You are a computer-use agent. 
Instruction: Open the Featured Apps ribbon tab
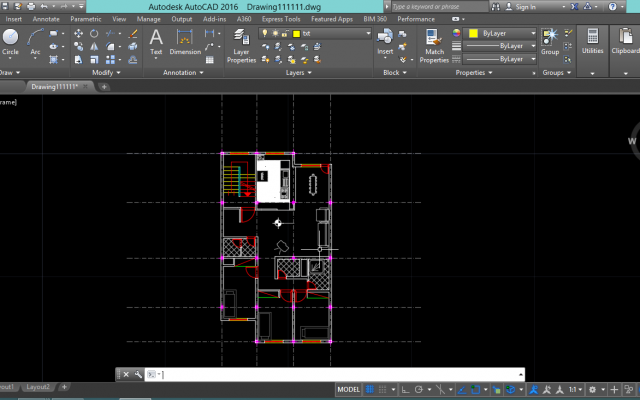coord(332,19)
